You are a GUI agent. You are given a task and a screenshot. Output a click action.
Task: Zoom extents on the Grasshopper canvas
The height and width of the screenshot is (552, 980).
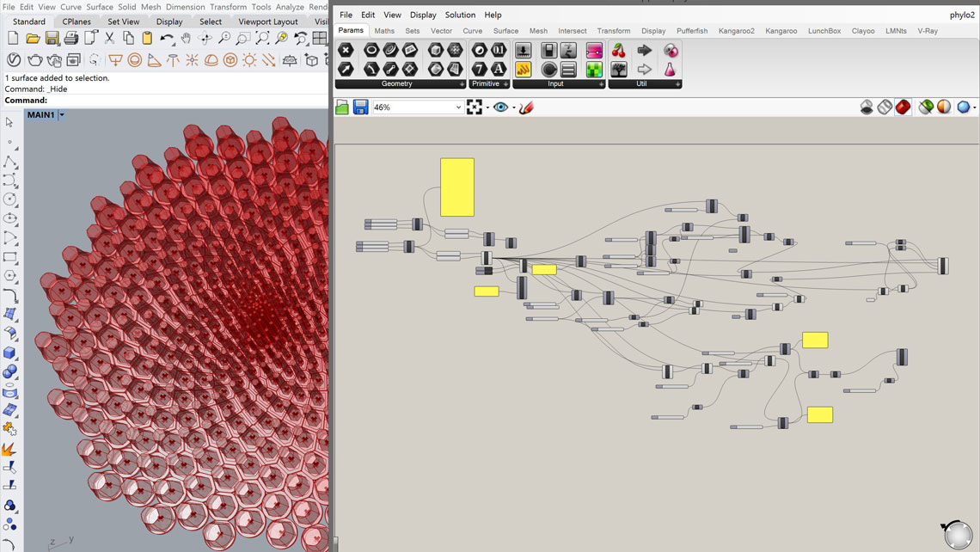coord(475,107)
